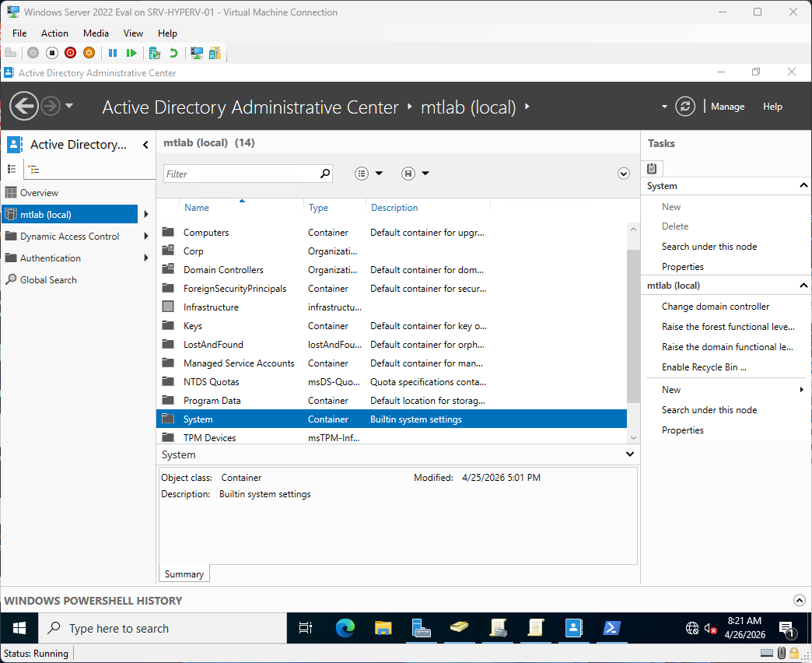Switch to tree view in navigation pane

[33, 169]
